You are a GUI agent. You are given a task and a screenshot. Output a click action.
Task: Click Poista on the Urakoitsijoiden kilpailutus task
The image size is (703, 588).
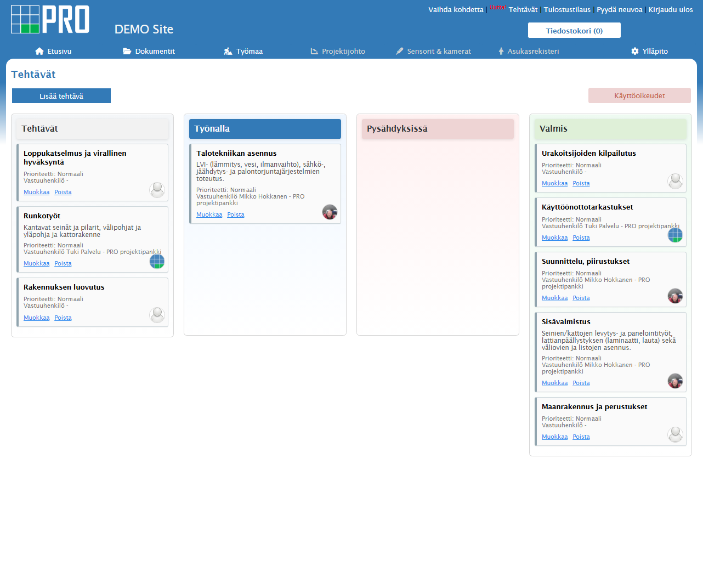point(581,183)
